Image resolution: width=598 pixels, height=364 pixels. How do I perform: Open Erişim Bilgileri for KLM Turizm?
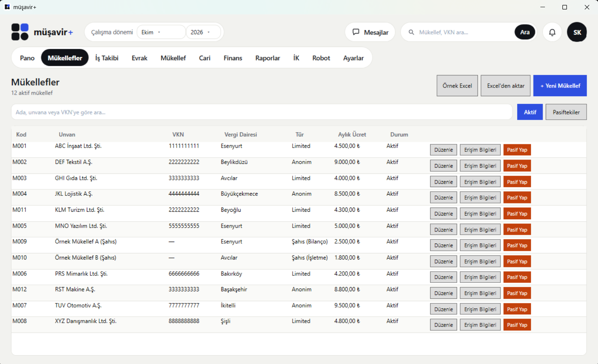click(x=480, y=214)
